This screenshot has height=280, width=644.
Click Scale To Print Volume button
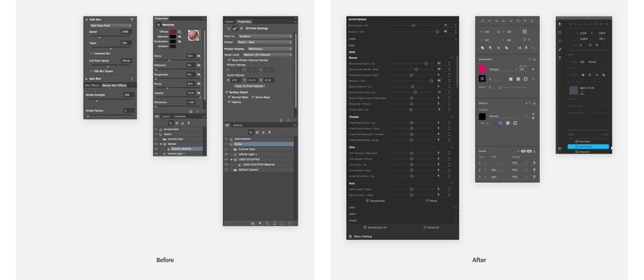coord(250,86)
